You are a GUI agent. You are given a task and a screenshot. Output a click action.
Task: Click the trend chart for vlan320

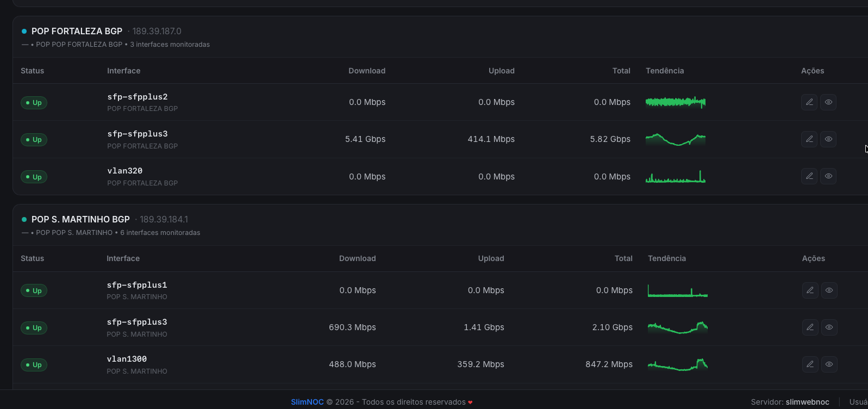click(676, 176)
